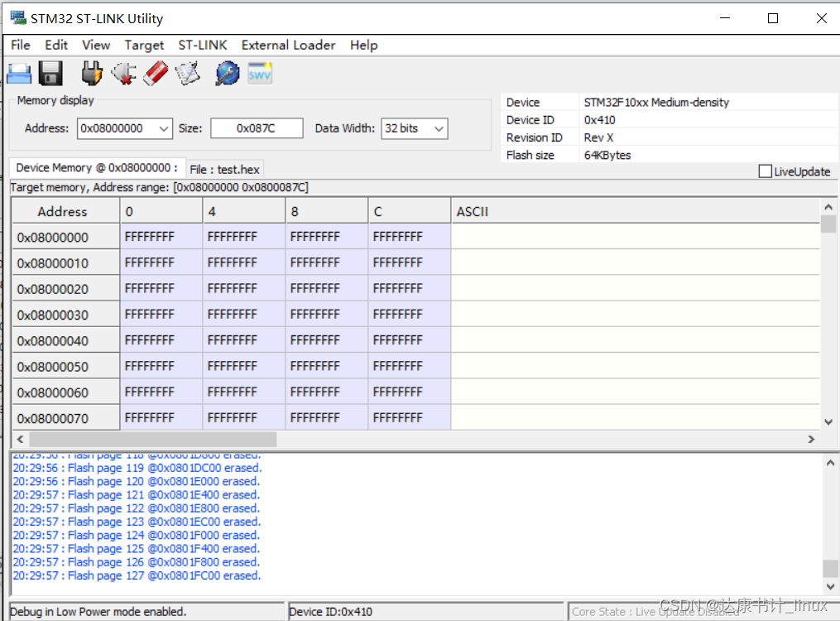Image resolution: width=840 pixels, height=621 pixels.
Task: Click log panel scroll up arrow
Action: point(830,463)
